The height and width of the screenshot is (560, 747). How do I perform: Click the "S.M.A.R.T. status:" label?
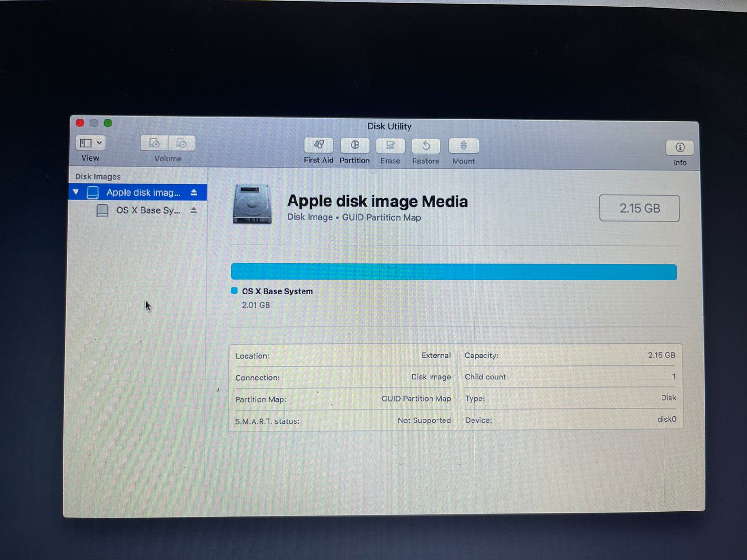click(267, 421)
